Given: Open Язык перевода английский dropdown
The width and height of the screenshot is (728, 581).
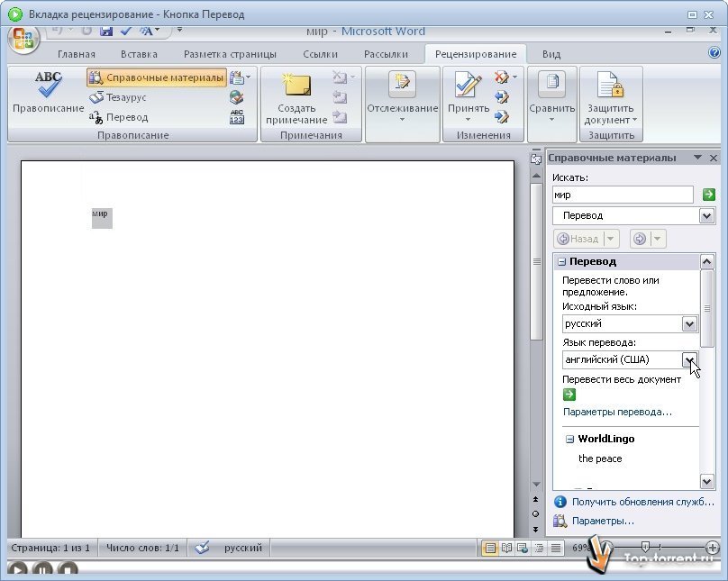Looking at the screenshot, I should point(689,359).
